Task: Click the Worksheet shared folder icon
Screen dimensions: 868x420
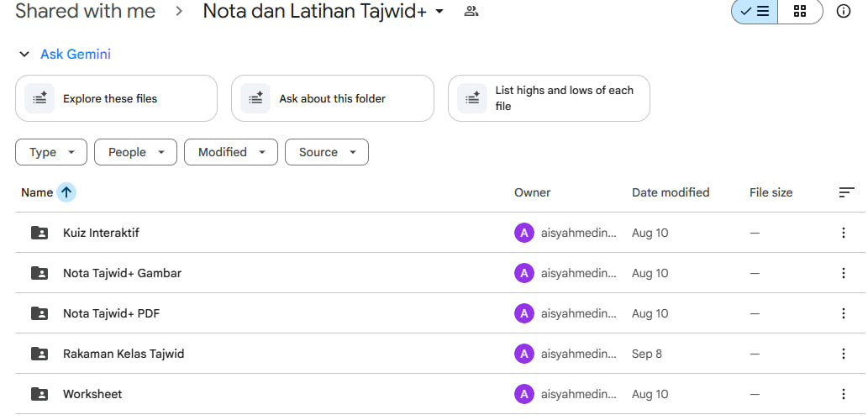Action: point(39,394)
